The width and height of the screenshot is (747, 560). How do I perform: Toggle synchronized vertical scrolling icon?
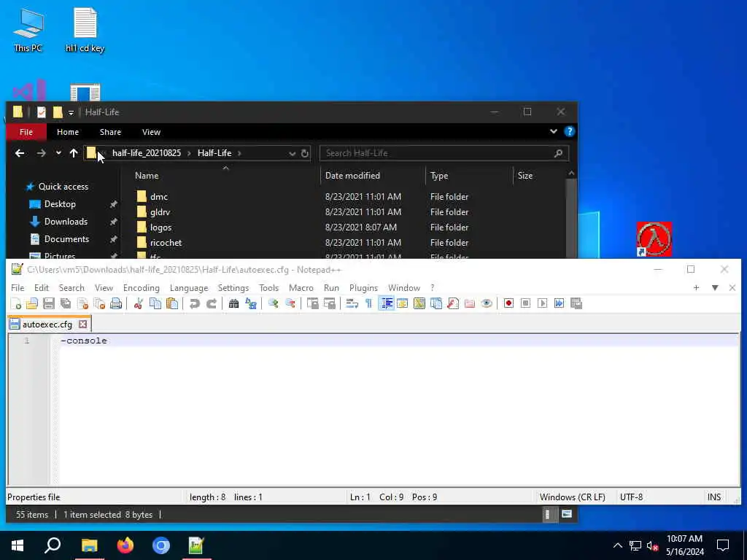[x=312, y=303]
